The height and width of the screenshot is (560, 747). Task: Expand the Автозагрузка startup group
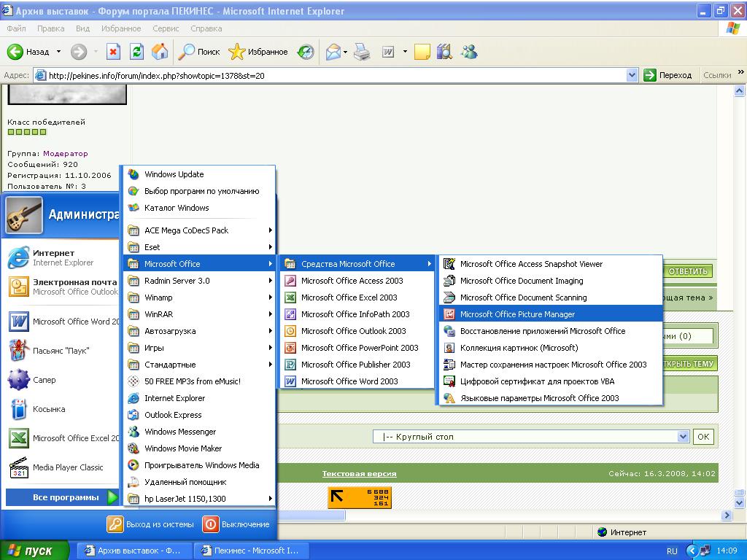tap(199, 331)
